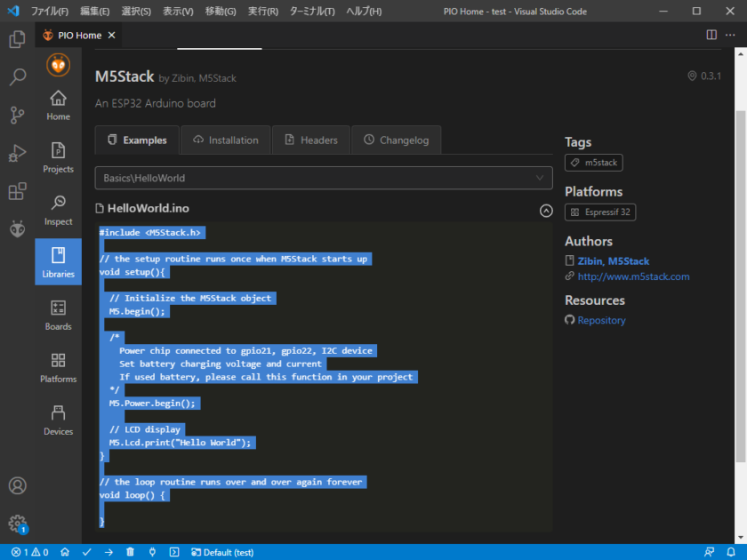Open the Default (test) environment selector

(x=222, y=552)
